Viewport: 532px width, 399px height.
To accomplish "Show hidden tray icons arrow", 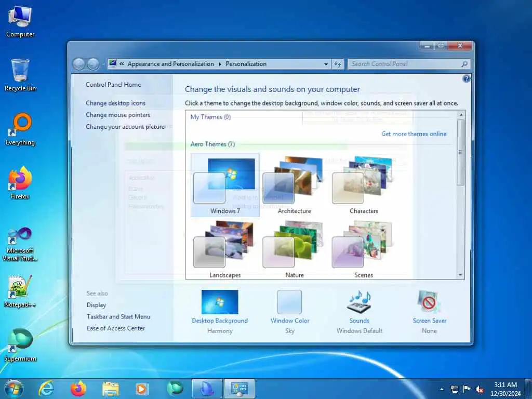I will (442, 389).
